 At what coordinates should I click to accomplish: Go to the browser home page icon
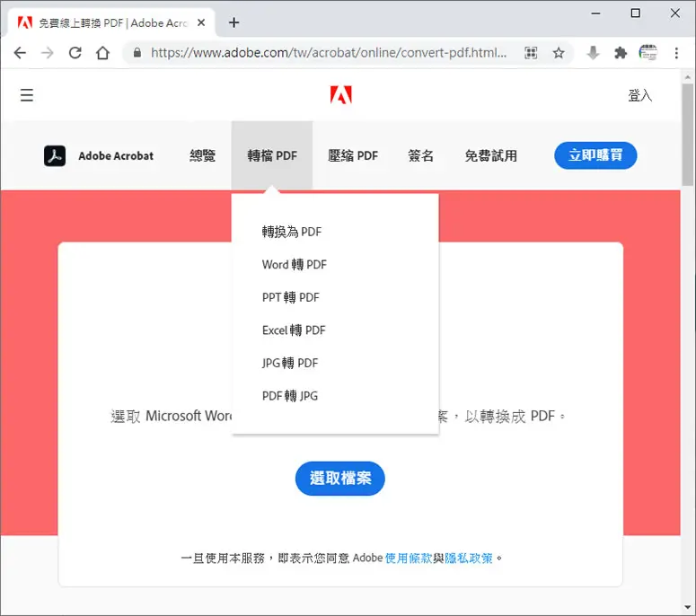[x=102, y=53]
